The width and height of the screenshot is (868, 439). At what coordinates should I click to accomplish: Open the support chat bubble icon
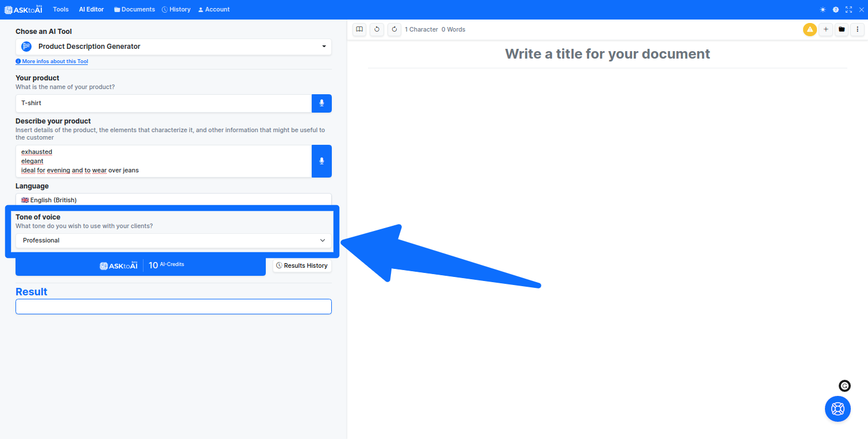click(838, 409)
